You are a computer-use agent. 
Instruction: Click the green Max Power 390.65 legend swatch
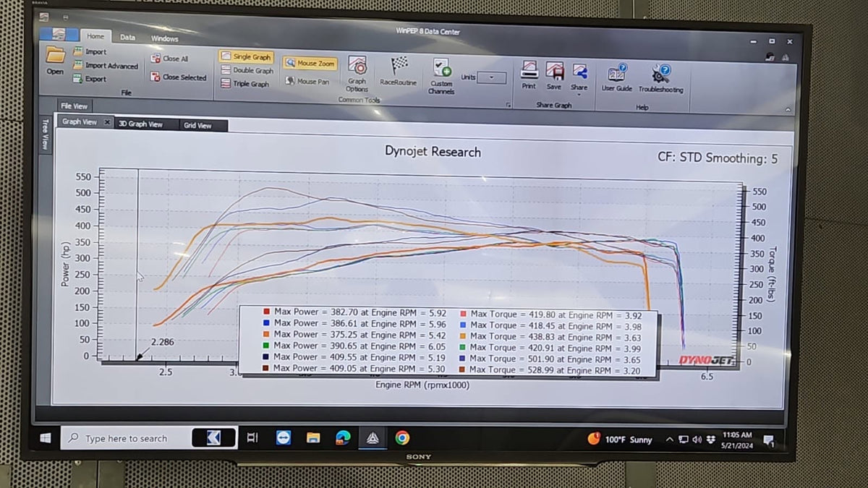(267, 346)
